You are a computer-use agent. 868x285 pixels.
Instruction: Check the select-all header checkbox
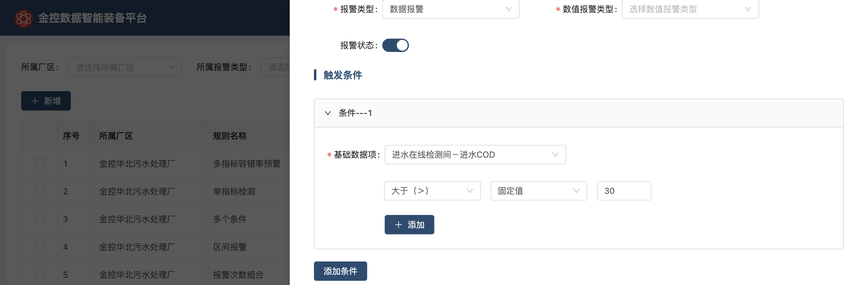(40, 136)
